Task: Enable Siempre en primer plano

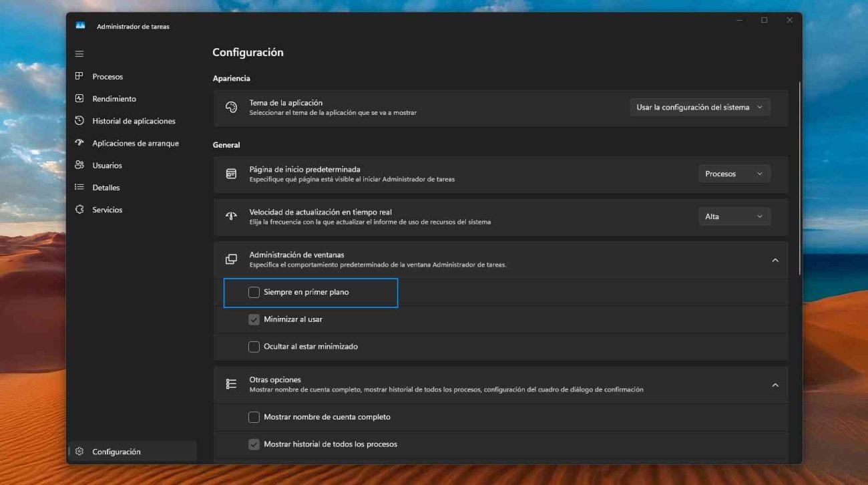Action: (x=253, y=292)
